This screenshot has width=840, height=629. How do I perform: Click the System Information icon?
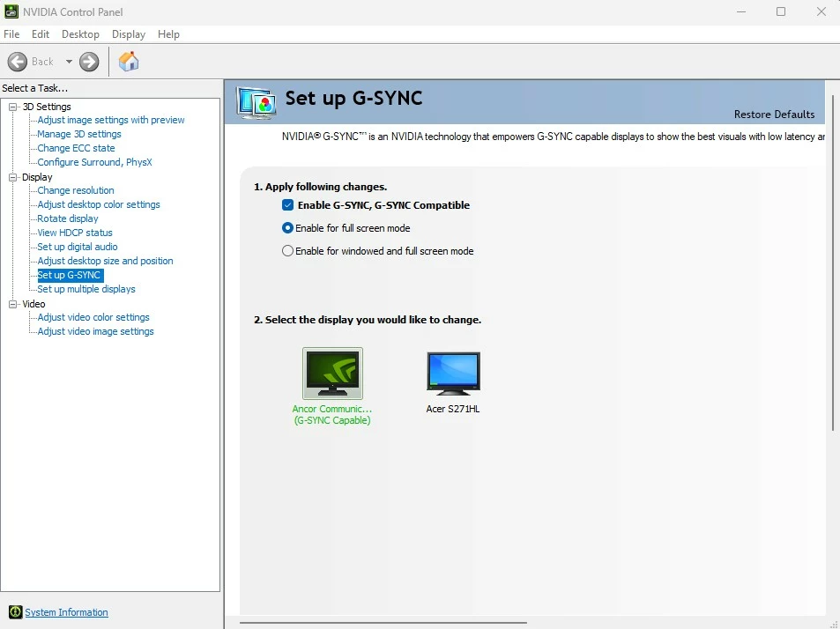click(x=15, y=612)
